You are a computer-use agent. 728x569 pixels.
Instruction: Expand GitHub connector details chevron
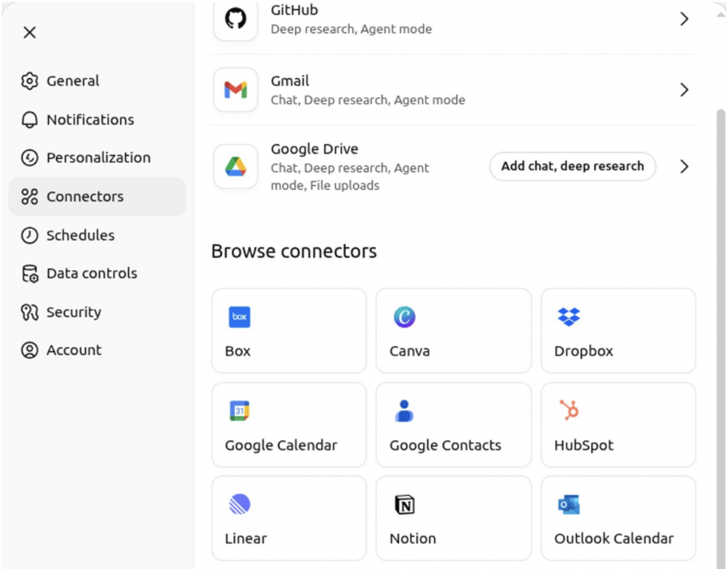tap(684, 19)
